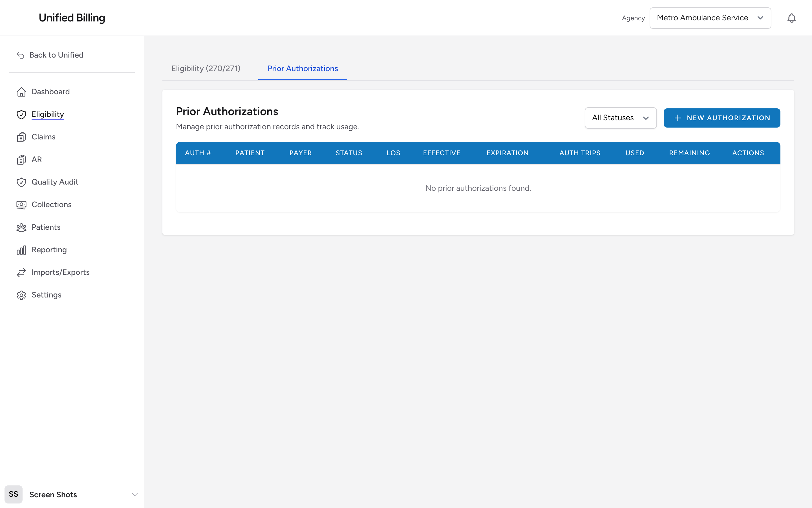This screenshot has width=812, height=508.
Task: Click the PAYER column header
Action: click(x=301, y=153)
